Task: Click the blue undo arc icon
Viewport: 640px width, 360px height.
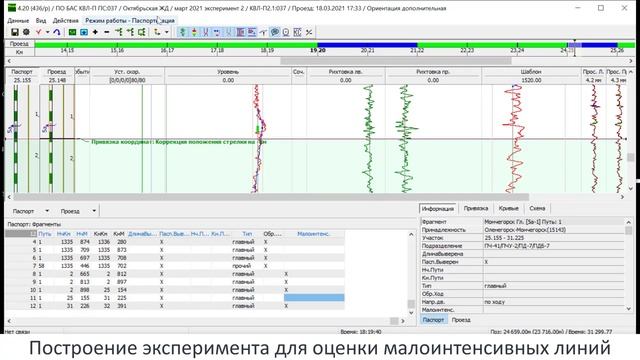Action: (57, 32)
